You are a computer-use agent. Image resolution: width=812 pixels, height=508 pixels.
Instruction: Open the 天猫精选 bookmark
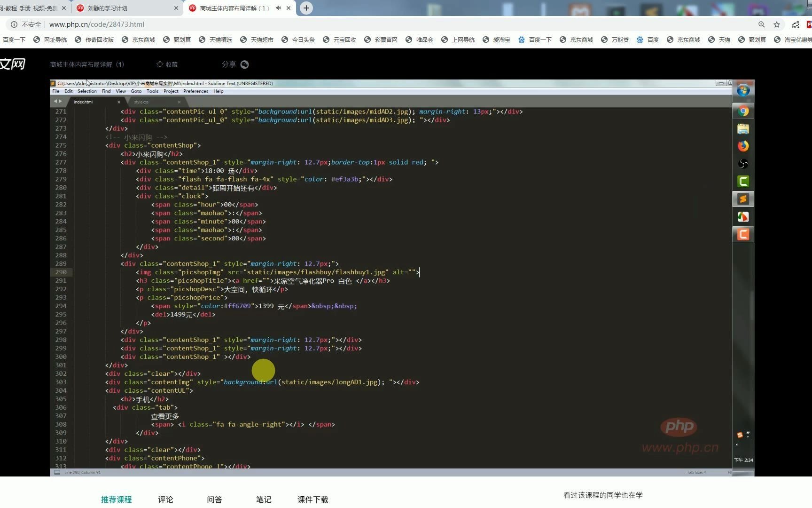pos(216,40)
